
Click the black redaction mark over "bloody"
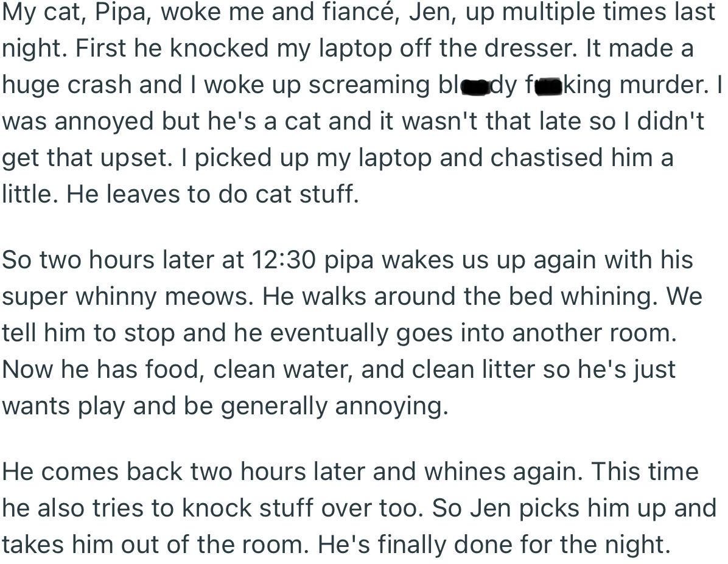[475, 87]
